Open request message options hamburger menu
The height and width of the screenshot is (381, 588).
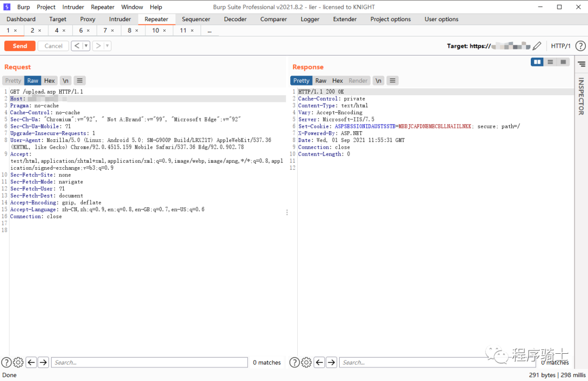coord(79,81)
